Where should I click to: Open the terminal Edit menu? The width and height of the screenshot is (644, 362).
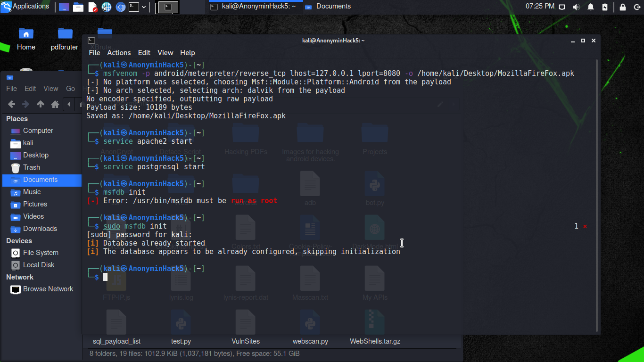click(144, 53)
